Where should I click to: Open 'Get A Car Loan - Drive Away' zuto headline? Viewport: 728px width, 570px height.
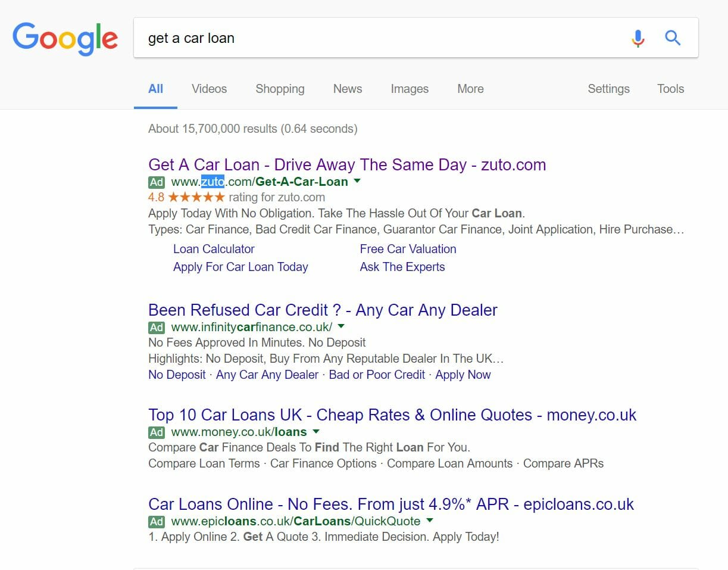point(347,165)
